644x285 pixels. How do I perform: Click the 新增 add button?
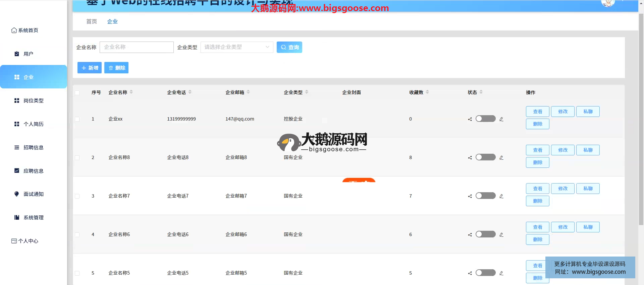tap(90, 68)
